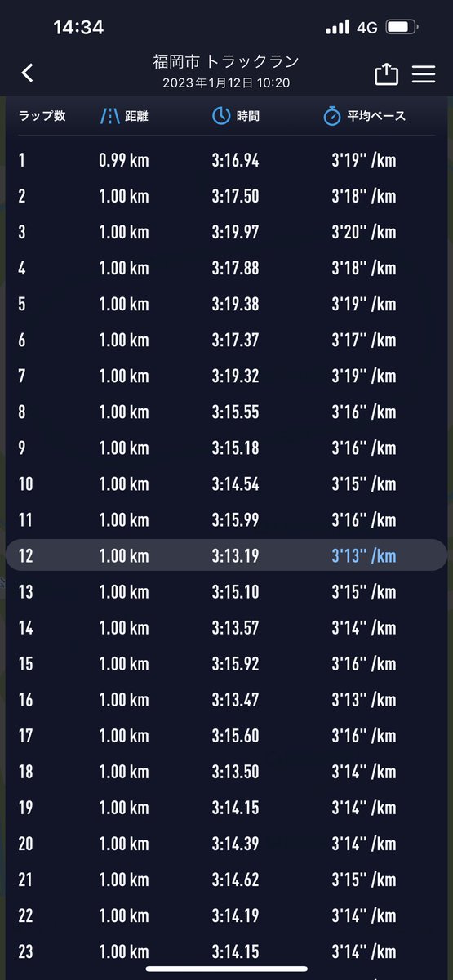Select the ラップ数 column header

42,116
